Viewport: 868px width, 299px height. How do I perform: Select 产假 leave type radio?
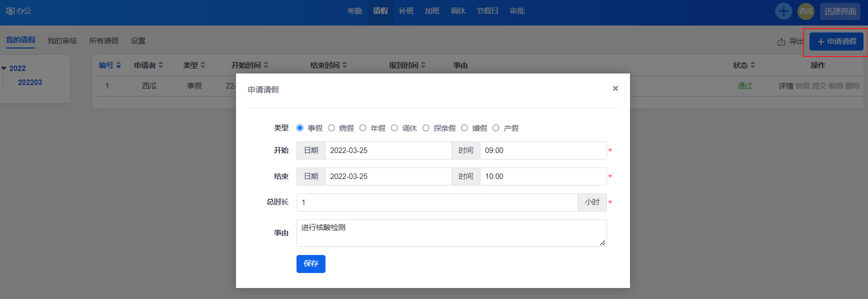click(x=496, y=128)
